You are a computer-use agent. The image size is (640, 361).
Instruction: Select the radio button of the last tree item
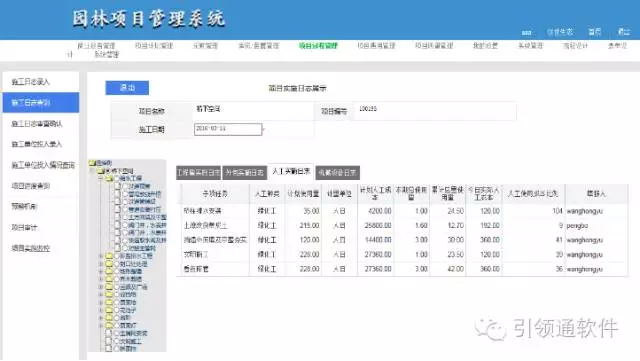coord(117,348)
